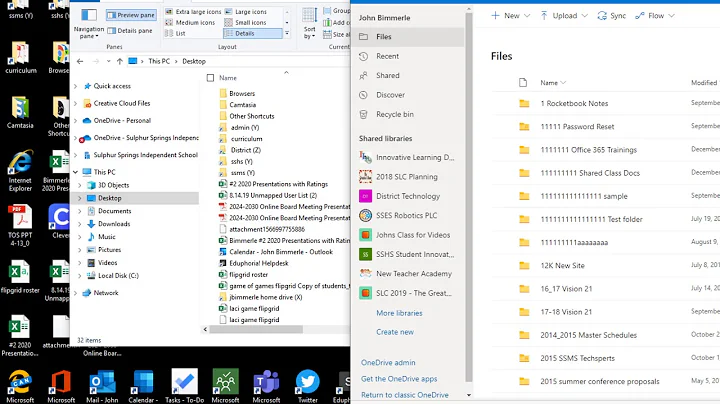Open Navigation pane options in File Explorer
This screenshot has height=404, width=720.
tap(89, 23)
